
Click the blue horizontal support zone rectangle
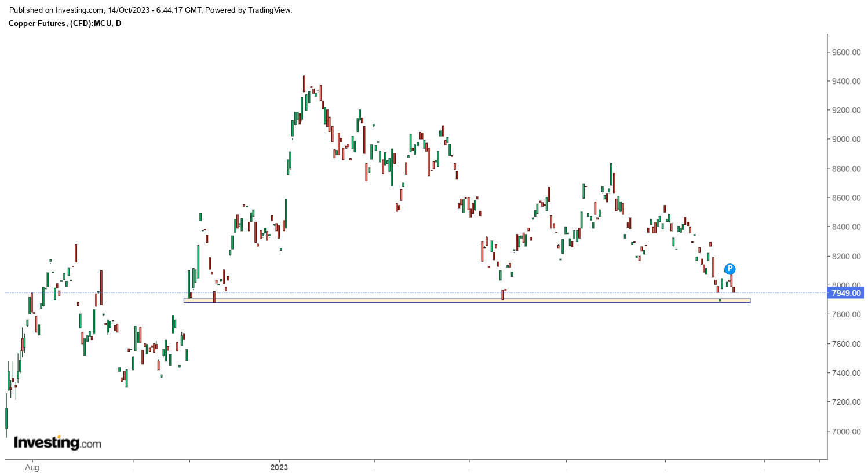coord(466,301)
